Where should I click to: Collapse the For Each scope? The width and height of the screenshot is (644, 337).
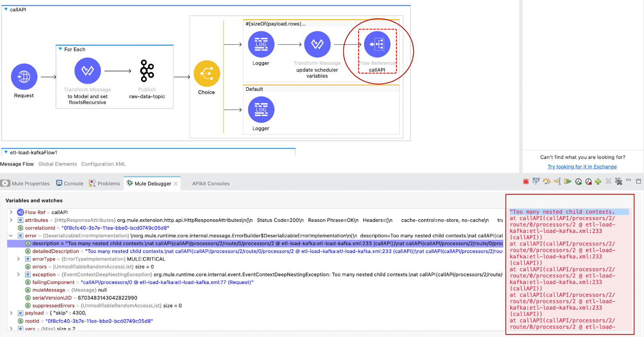click(x=60, y=49)
